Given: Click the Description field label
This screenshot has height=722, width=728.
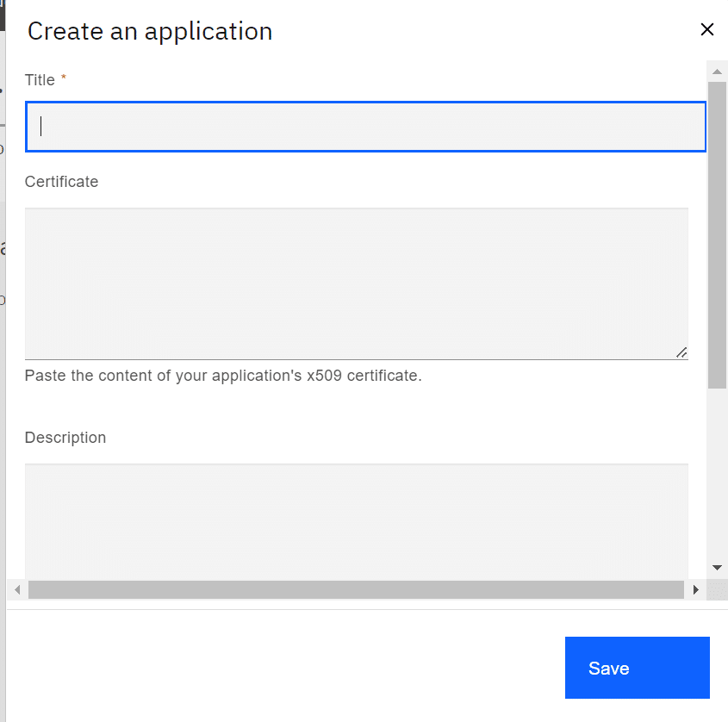Looking at the screenshot, I should 65,438.
